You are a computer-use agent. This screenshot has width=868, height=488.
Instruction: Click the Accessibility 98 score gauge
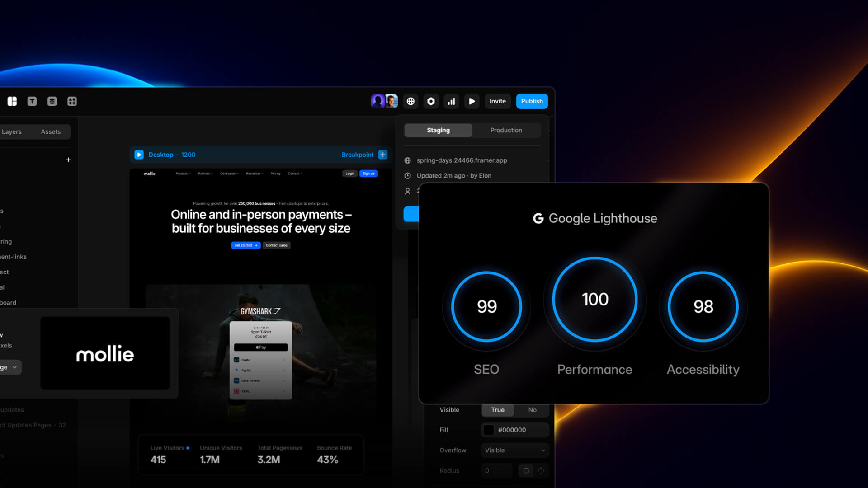coord(703,307)
